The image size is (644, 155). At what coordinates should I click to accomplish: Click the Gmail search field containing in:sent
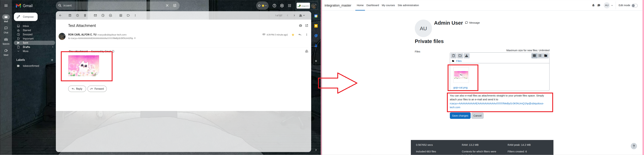[x=113, y=5]
